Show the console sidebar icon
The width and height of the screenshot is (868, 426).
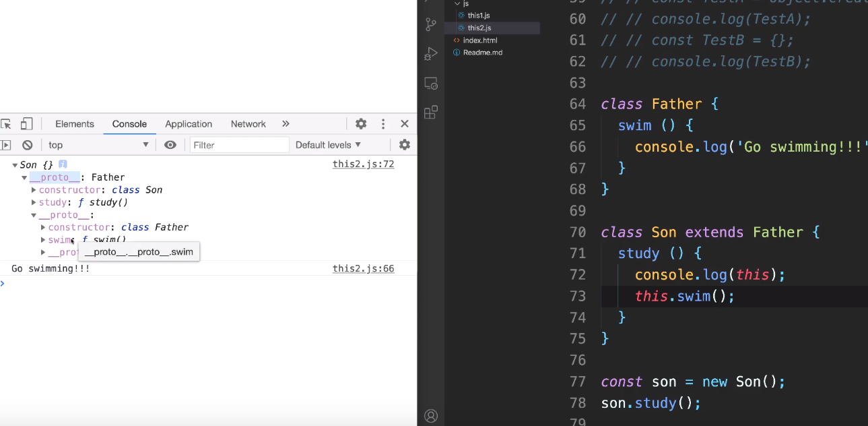(5, 145)
